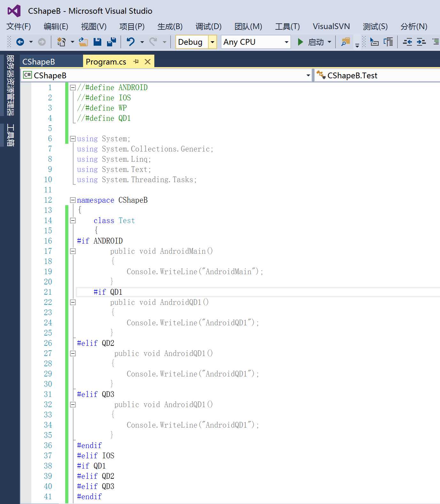440x504 pixels.
Task: Click the Save floppy disk icon
Action: (97, 42)
